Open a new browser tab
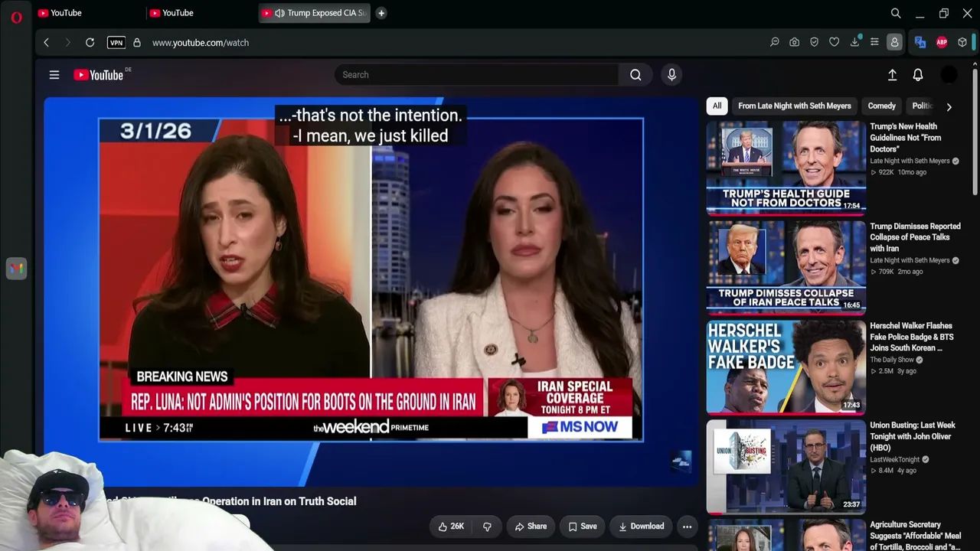The image size is (980, 551). [381, 13]
